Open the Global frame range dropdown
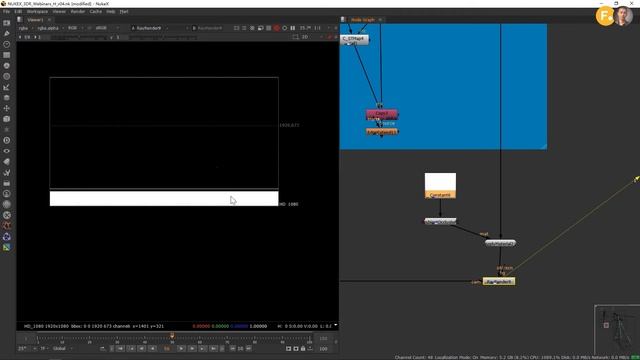 62,349
